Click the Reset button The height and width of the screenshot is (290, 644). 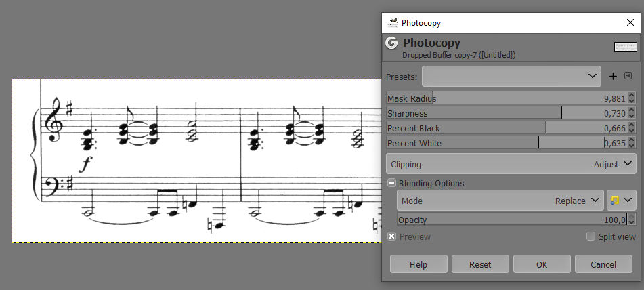[x=480, y=264]
